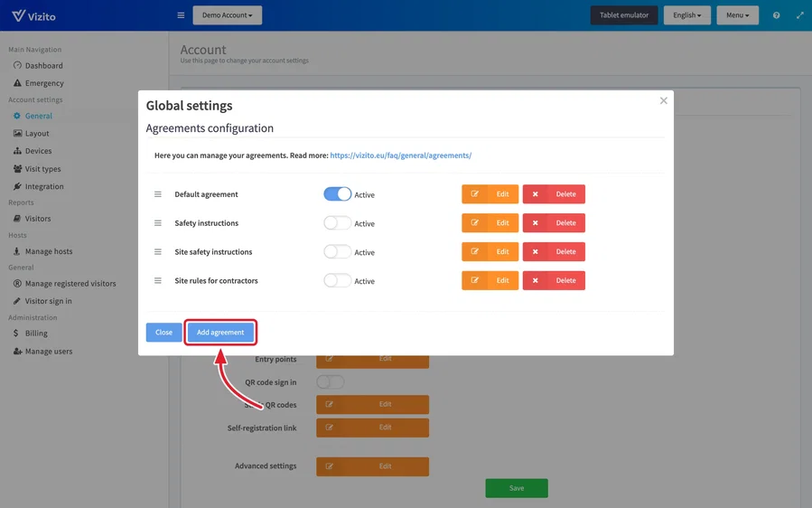
Task: Enable the Safety instructions Active toggle
Action: click(337, 223)
